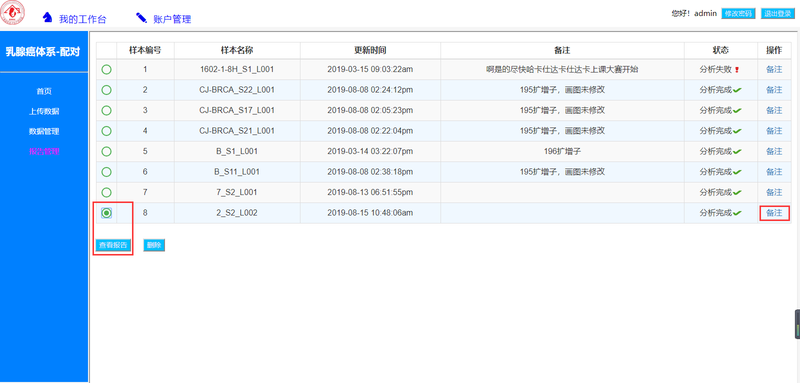Viewport: 800px width, 383px height.
Task: Click sample name 7_S2_L001
Action: 237,192
